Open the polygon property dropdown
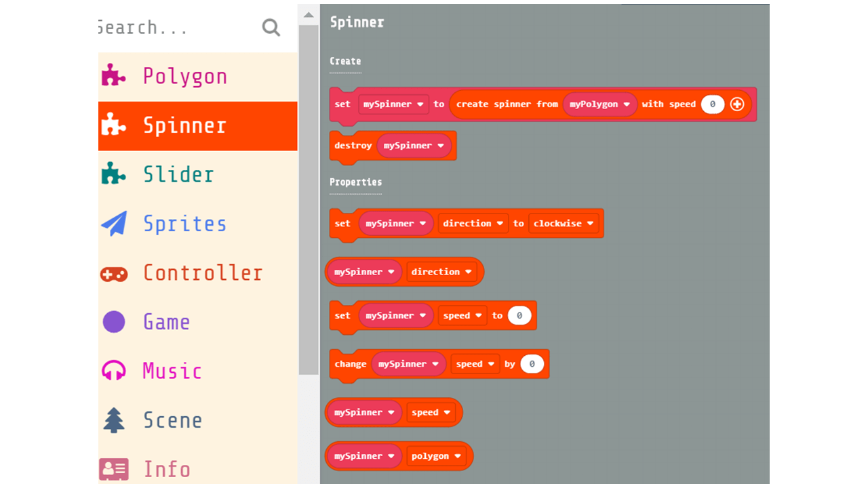This screenshot has height=488, width=868. pos(437,455)
